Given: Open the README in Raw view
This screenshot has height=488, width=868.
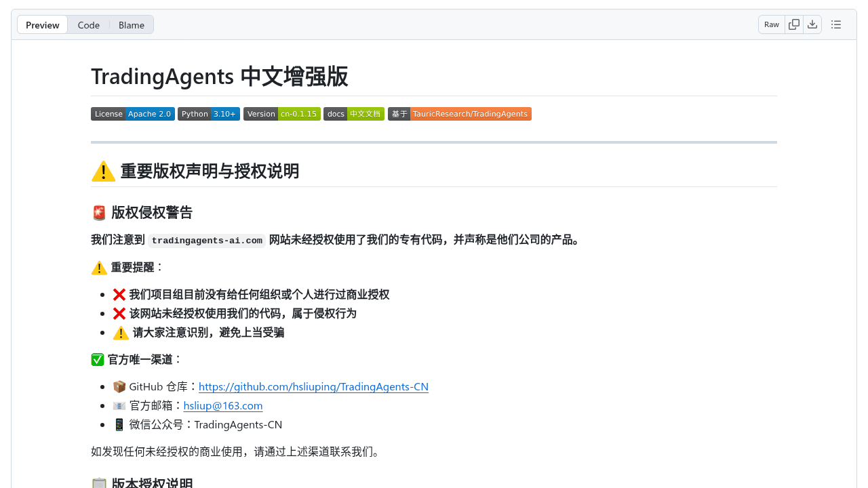Looking at the screenshot, I should 771,24.
